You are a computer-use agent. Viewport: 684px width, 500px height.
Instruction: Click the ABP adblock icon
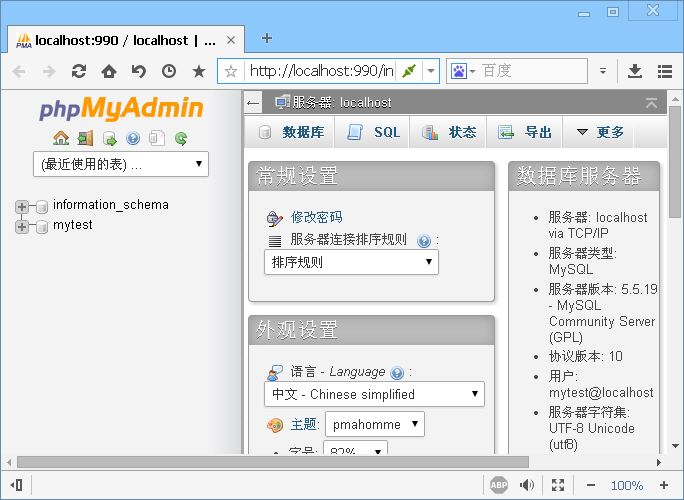pos(499,485)
